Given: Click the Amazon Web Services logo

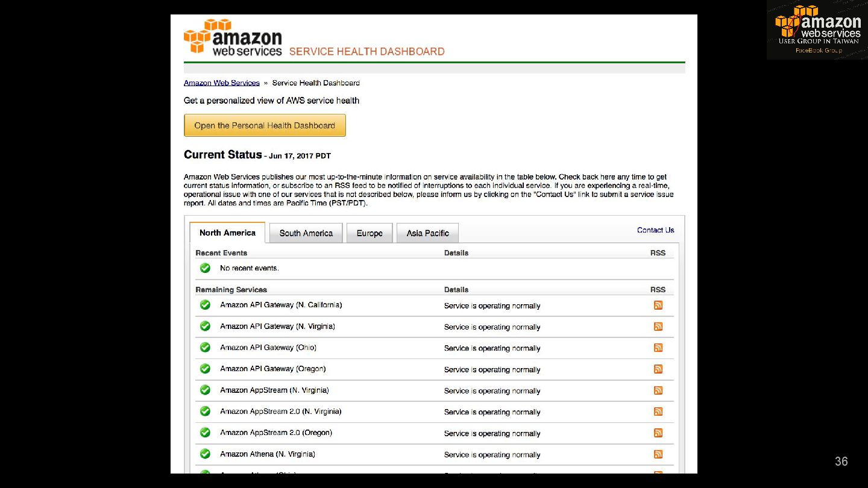Looking at the screenshot, I should coord(233,38).
